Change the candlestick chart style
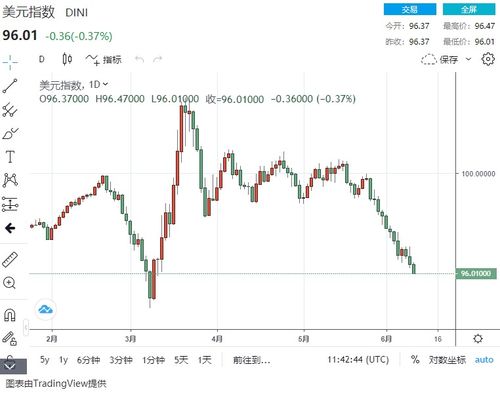Viewport: 500px width, 396px height. [x=67, y=59]
